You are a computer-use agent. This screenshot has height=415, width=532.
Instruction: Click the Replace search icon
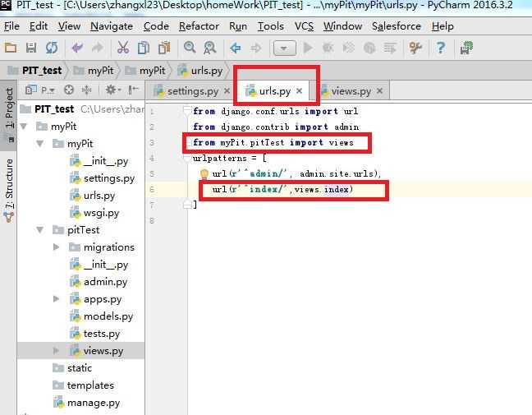point(209,48)
